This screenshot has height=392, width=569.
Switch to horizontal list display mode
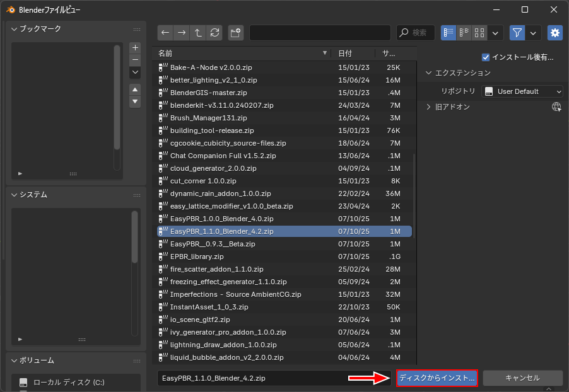pos(464,33)
